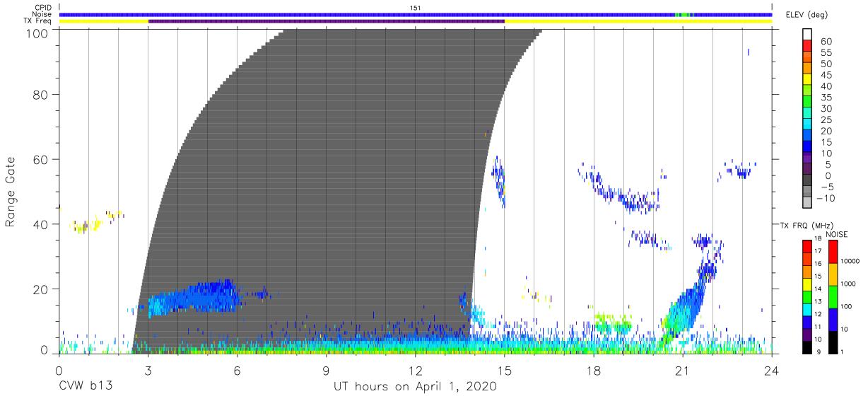868x401 pixels.
Task: Click the UT hours on April 1, 2020 label
Action: coord(415,387)
